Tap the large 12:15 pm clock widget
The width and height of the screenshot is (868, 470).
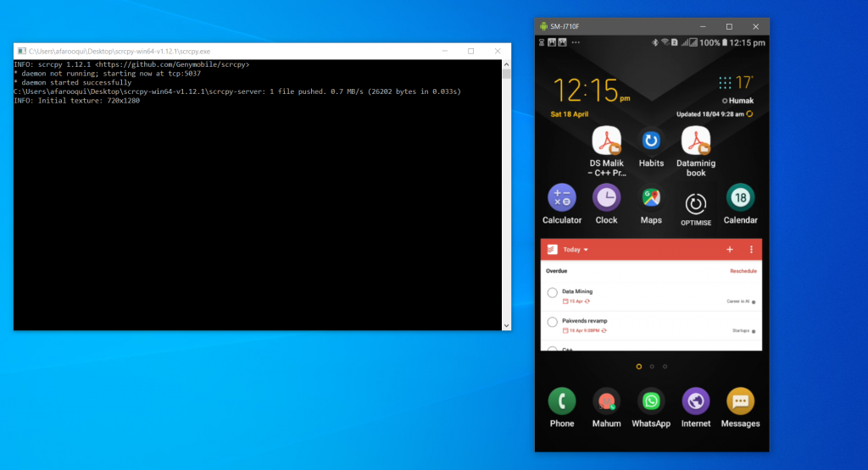pyautogui.click(x=591, y=90)
